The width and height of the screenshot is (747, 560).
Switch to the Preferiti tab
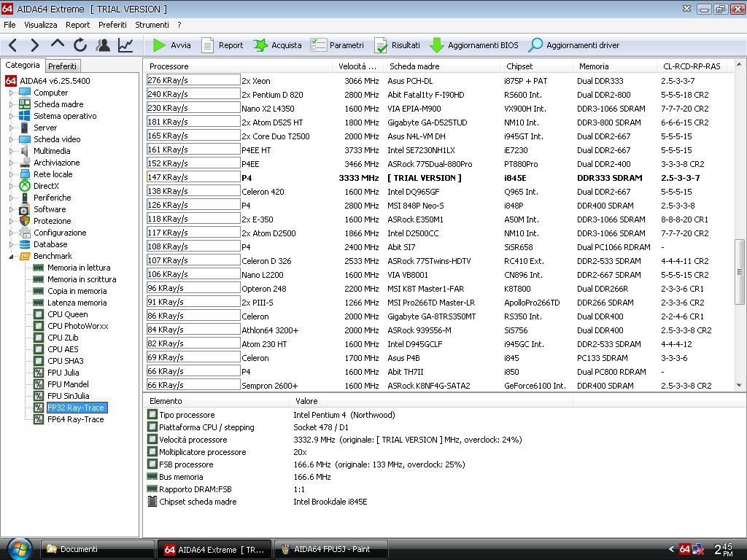(x=62, y=66)
